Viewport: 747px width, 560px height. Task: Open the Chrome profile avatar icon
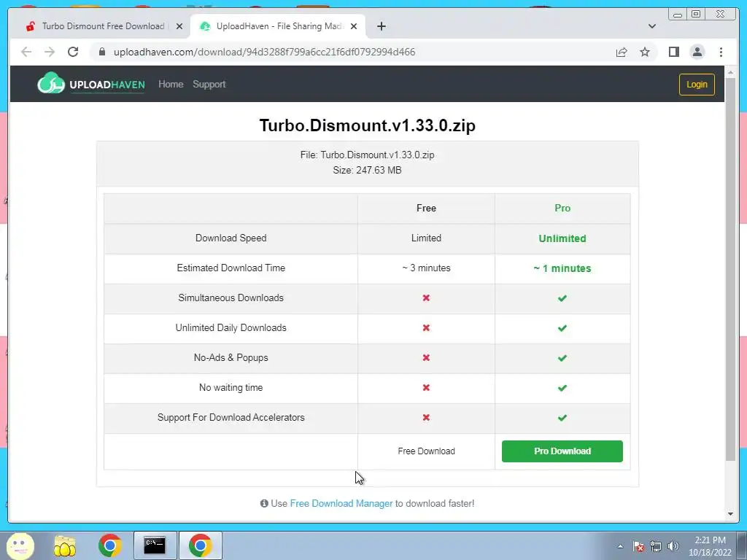697,52
